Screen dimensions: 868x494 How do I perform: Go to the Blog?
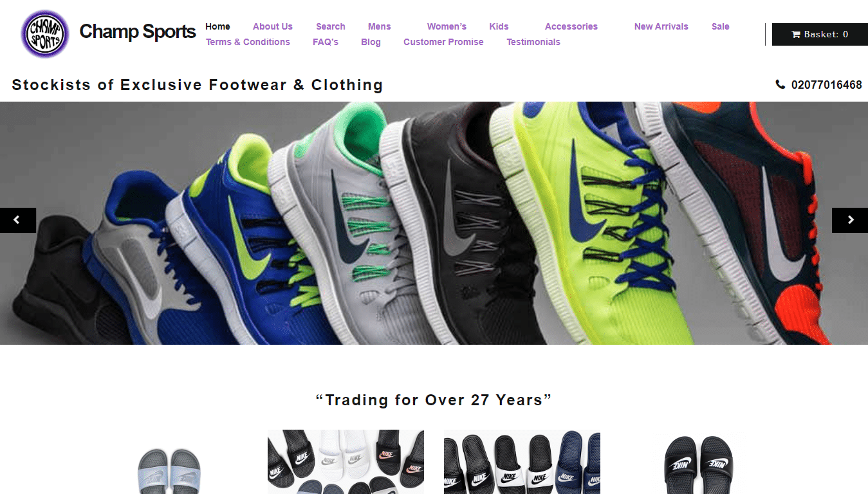[371, 42]
